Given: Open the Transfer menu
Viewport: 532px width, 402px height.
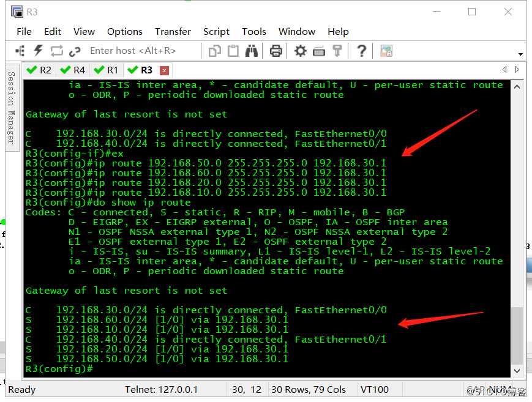Looking at the screenshot, I should tap(173, 32).
